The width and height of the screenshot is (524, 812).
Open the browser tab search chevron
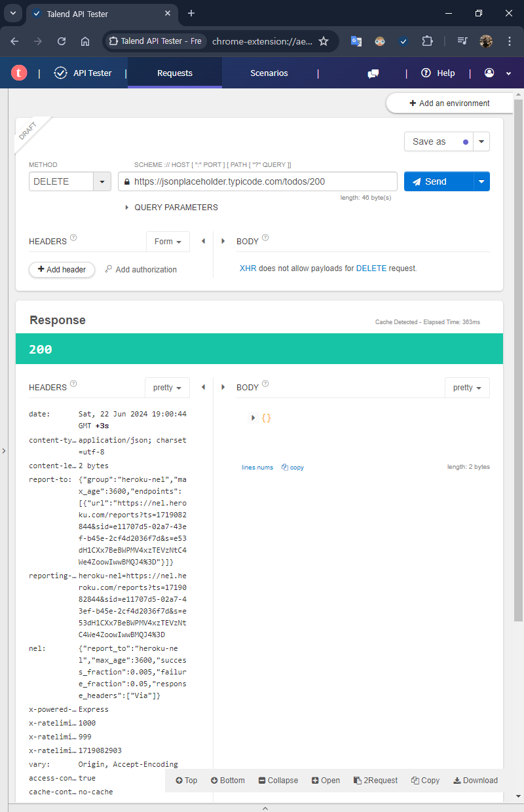[x=13, y=13]
